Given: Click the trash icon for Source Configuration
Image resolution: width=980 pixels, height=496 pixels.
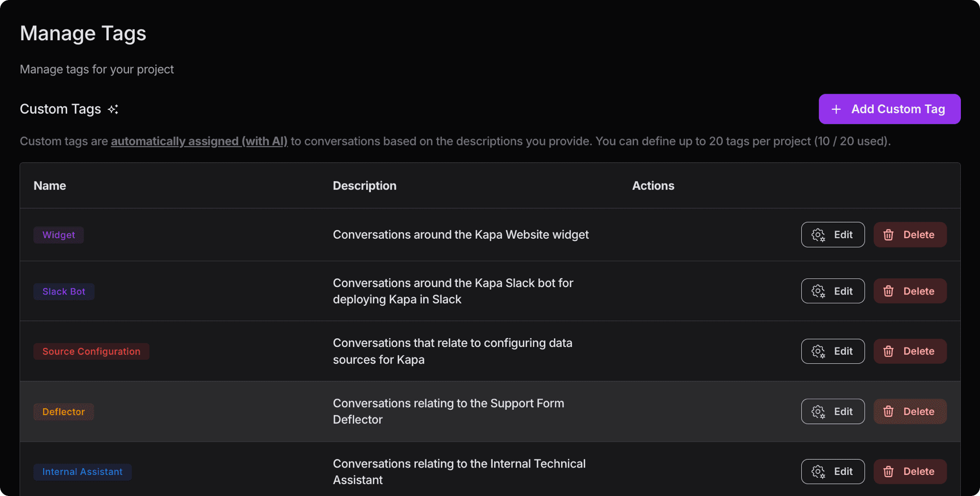Looking at the screenshot, I should click(x=888, y=351).
